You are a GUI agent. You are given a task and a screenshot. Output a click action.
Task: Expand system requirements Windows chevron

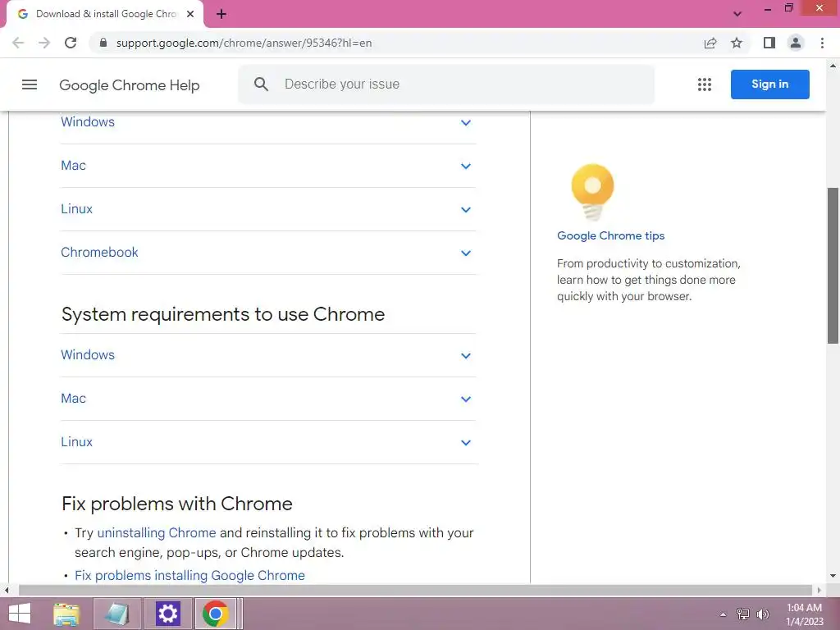point(466,356)
